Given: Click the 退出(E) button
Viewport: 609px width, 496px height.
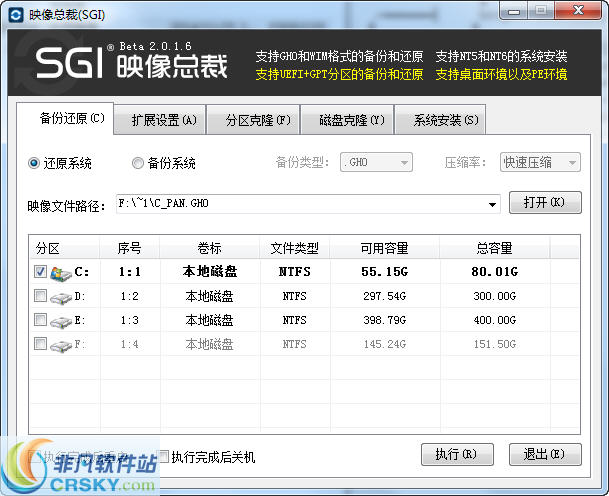Looking at the screenshot, I should click(545, 454).
